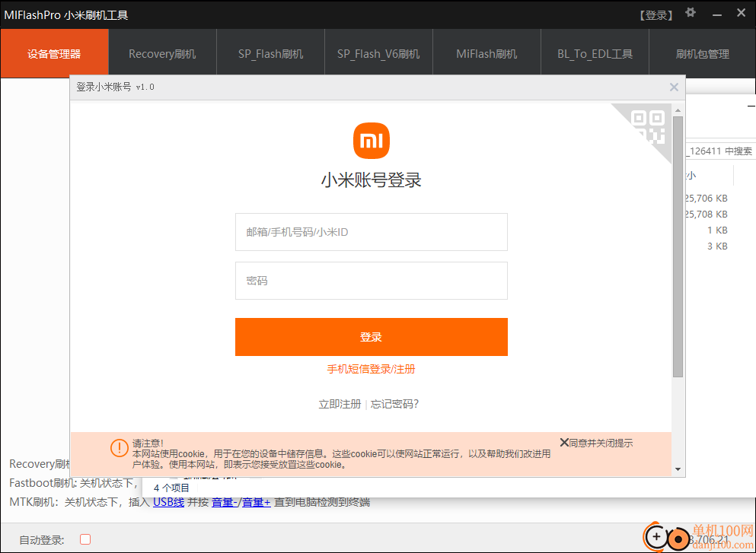Click 小米账号登录 heading text

click(x=372, y=180)
